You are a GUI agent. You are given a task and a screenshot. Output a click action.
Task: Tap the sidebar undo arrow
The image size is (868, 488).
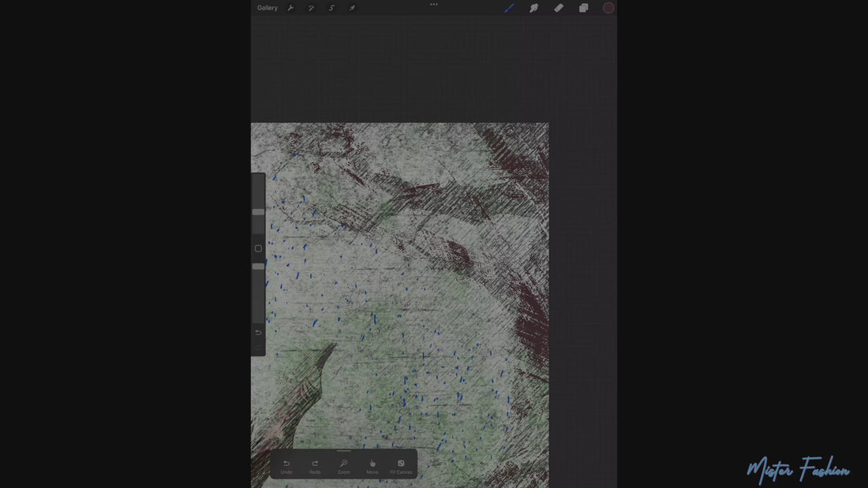click(258, 333)
